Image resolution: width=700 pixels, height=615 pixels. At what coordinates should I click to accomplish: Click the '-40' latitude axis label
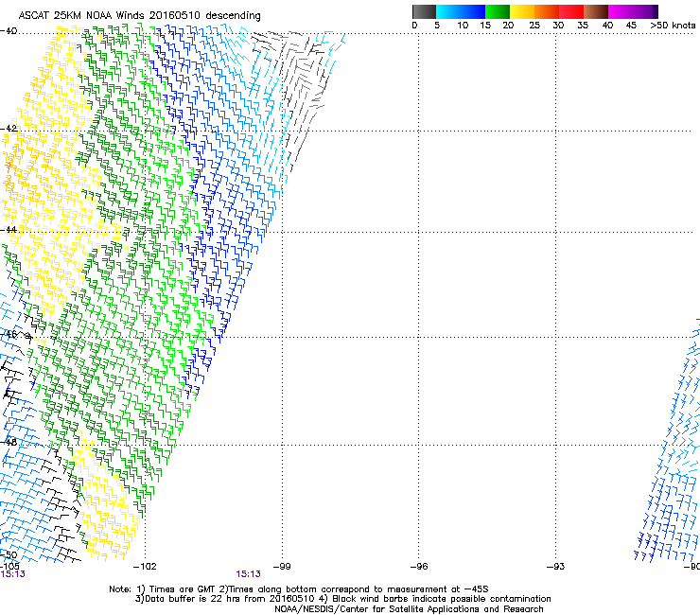tap(9, 31)
